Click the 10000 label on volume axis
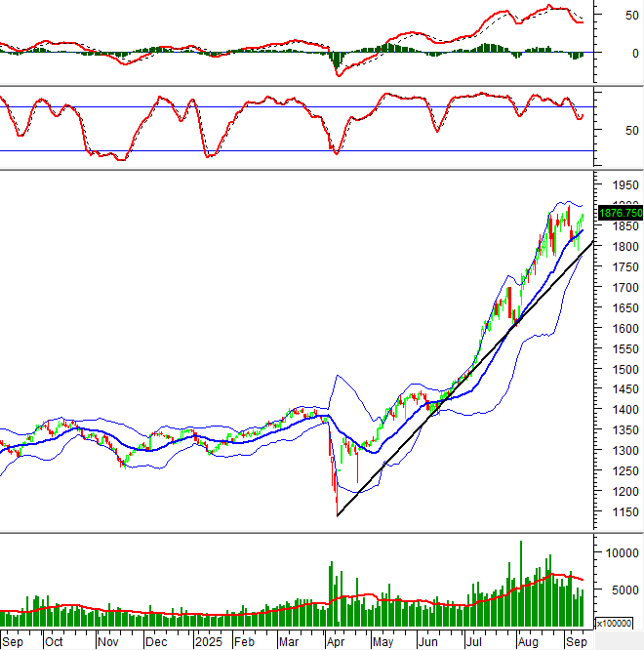The width and height of the screenshot is (644, 650). pyautogui.click(x=621, y=552)
